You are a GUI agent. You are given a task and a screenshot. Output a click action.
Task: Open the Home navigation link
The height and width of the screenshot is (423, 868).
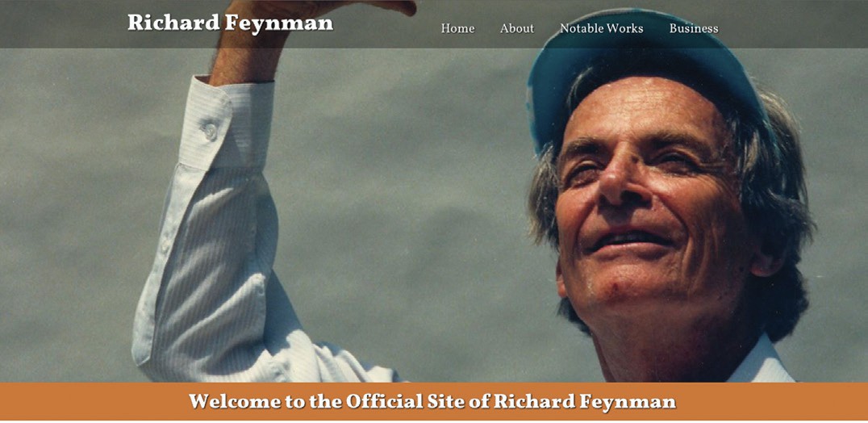(457, 28)
